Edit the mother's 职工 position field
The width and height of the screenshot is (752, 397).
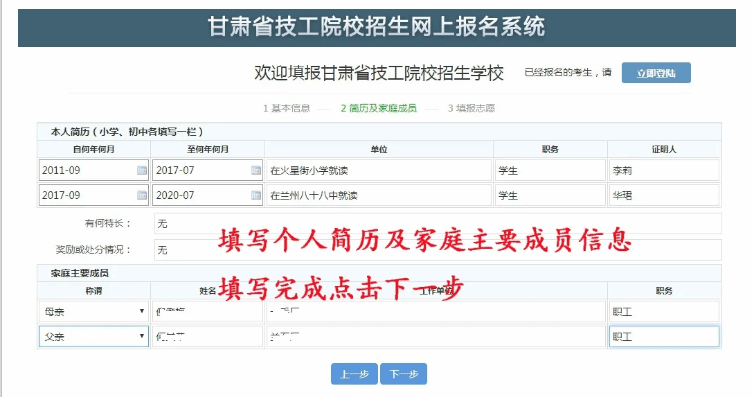click(x=664, y=312)
